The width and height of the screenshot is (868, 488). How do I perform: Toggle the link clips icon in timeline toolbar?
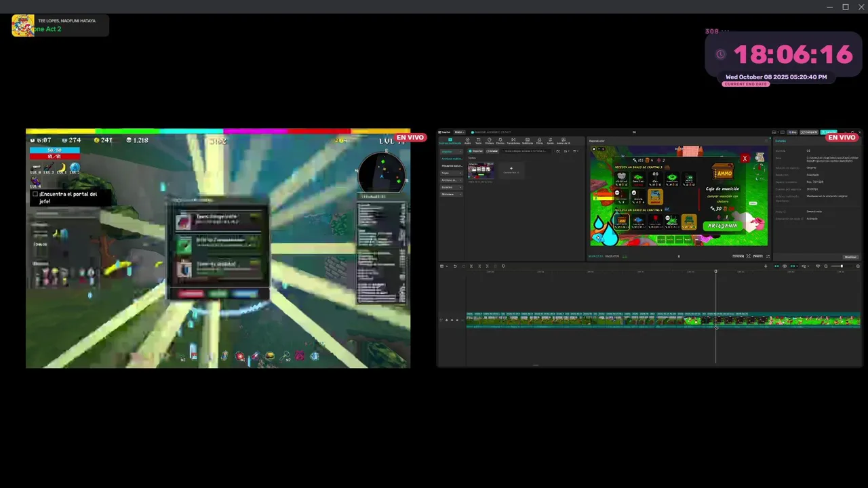point(785,266)
